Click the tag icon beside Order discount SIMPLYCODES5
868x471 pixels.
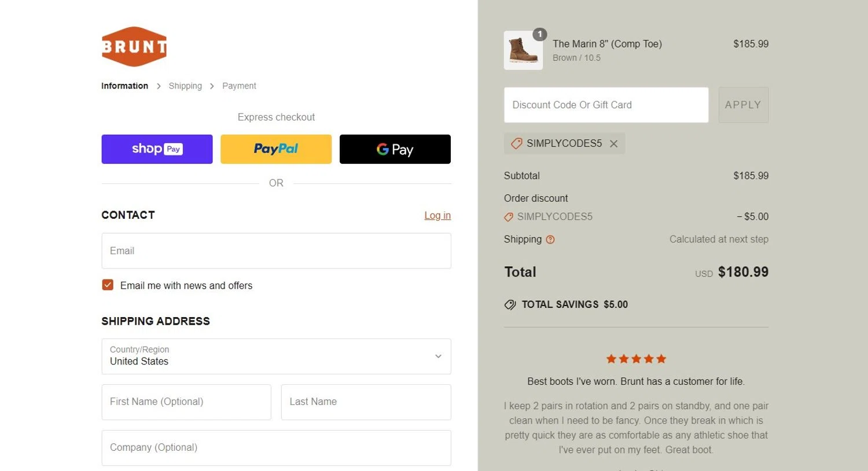click(x=509, y=217)
